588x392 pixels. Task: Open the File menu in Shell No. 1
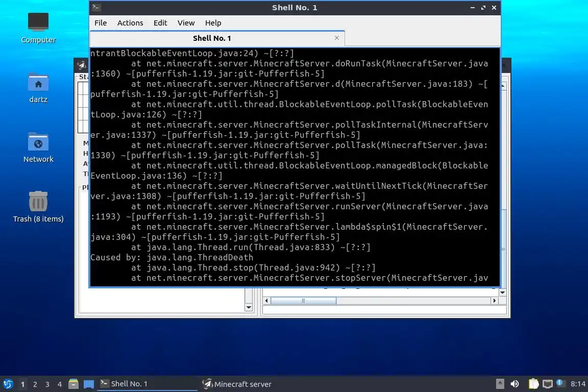point(101,23)
